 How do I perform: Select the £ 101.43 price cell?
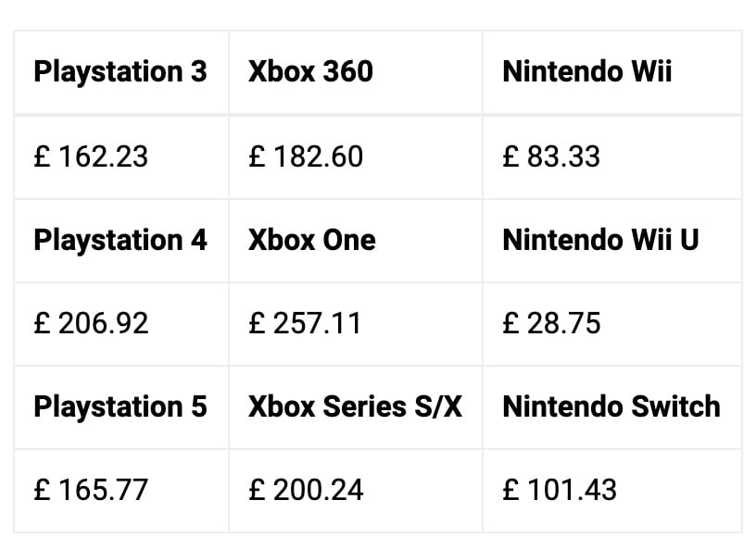tap(560, 490)
